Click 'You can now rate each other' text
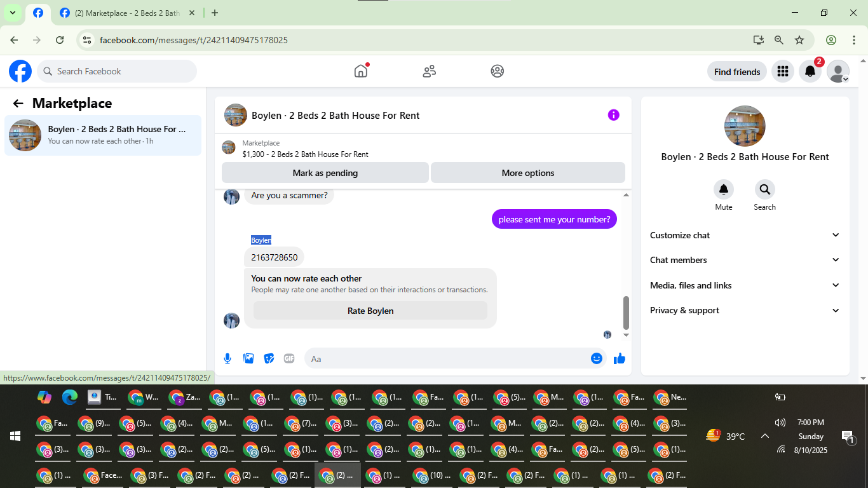The width and height of the screenshot is (868, 488). pyautogui.click(x=306, y=278)
